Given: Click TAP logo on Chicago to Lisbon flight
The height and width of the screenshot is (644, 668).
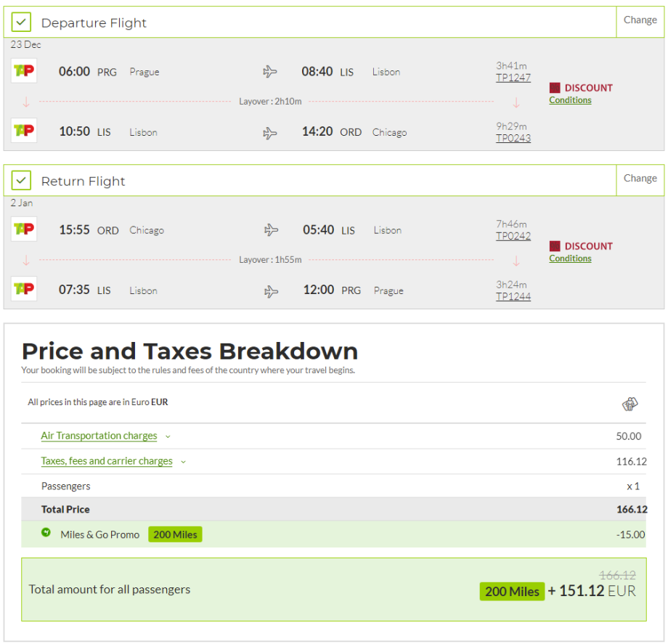Looking at the screenshot, I should 24,229.
